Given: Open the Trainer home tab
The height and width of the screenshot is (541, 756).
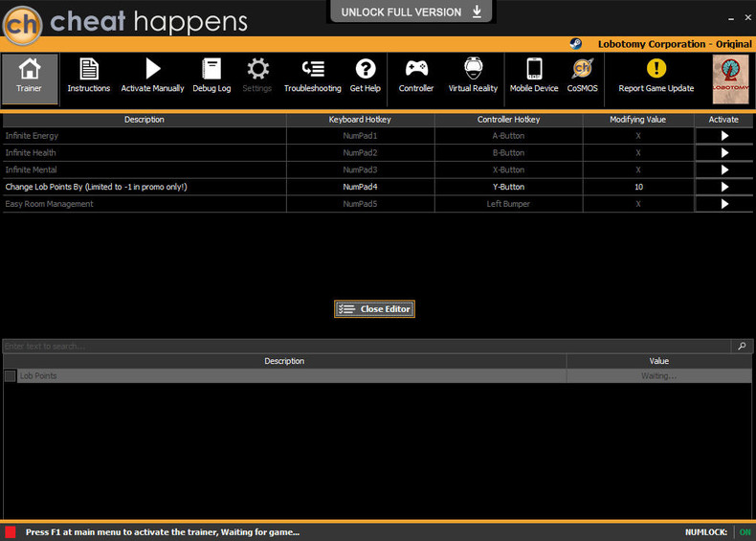Looking at the screenshot, I should pyautogui.click(x=30, y=79).
